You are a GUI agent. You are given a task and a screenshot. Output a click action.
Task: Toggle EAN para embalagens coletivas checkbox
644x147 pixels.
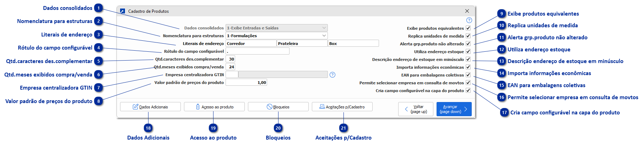[468, 75]
